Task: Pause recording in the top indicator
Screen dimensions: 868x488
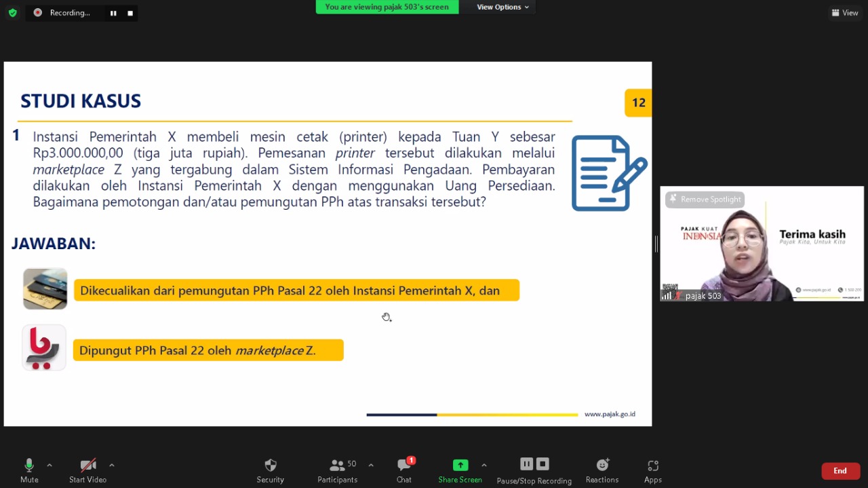Action: point(113,13)
